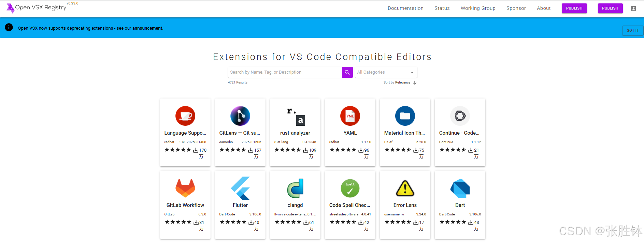Image resolution: width=644 pixels, height=242 pixels.
Task: Open the Documentation menu item
Action: pos(405,8)
